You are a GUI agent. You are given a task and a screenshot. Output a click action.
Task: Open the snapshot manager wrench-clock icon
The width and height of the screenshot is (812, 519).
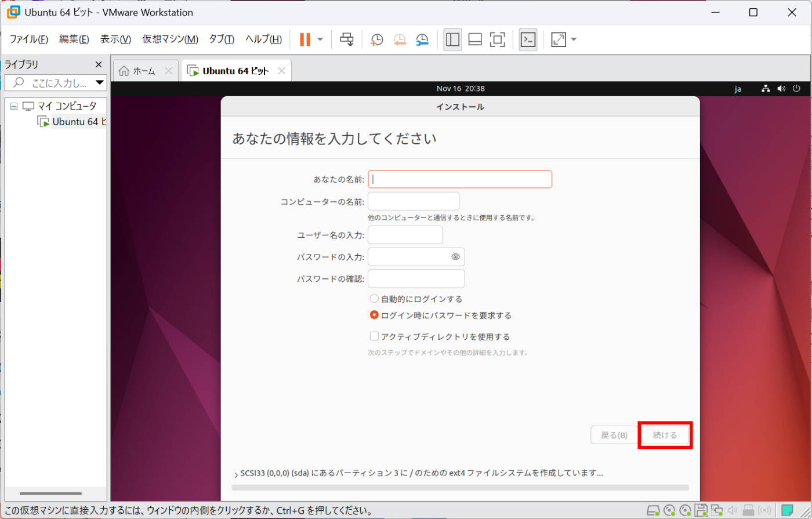[x=422, y=39]
